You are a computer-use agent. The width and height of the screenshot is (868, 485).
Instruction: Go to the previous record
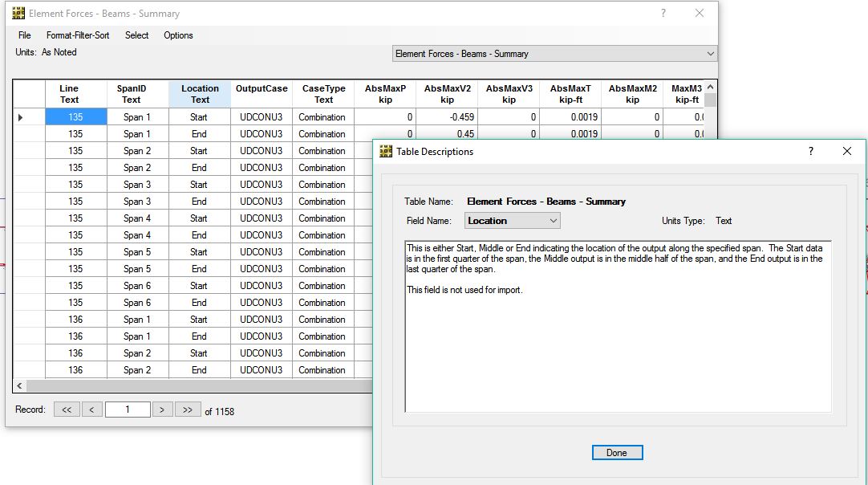point(92,410)
